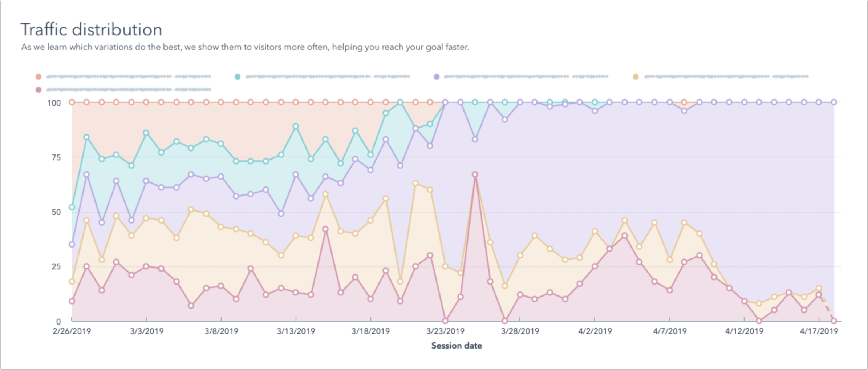Screen dimensions: 868x370
Task: Click the 'Traffic distribution' heading
Action: pyautogui.click(x=91, y=29)
